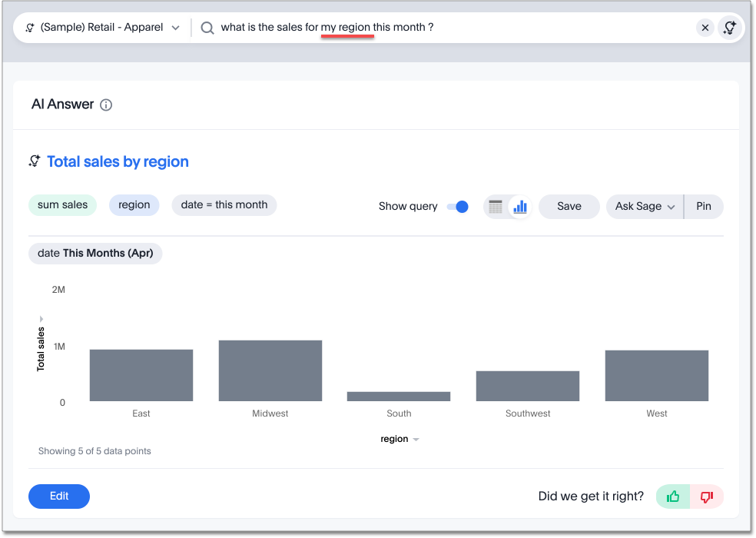Click the search magnifier icon

[207, 28]
